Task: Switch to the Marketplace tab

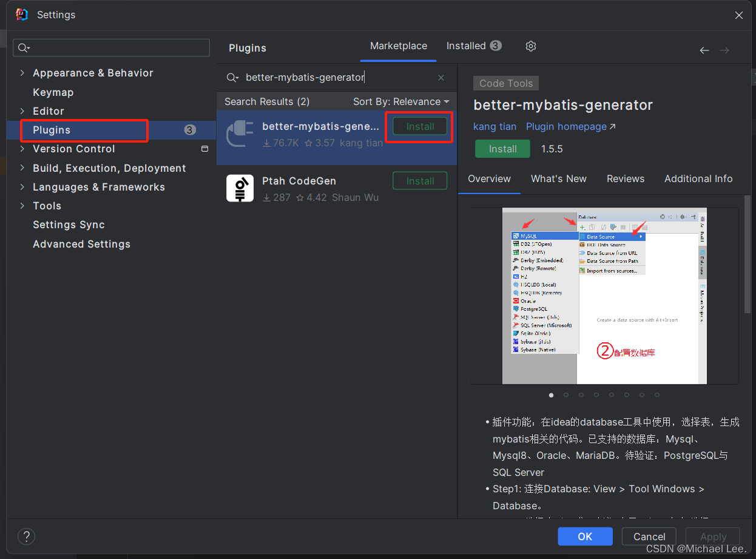Action: [x=399, y=46]
